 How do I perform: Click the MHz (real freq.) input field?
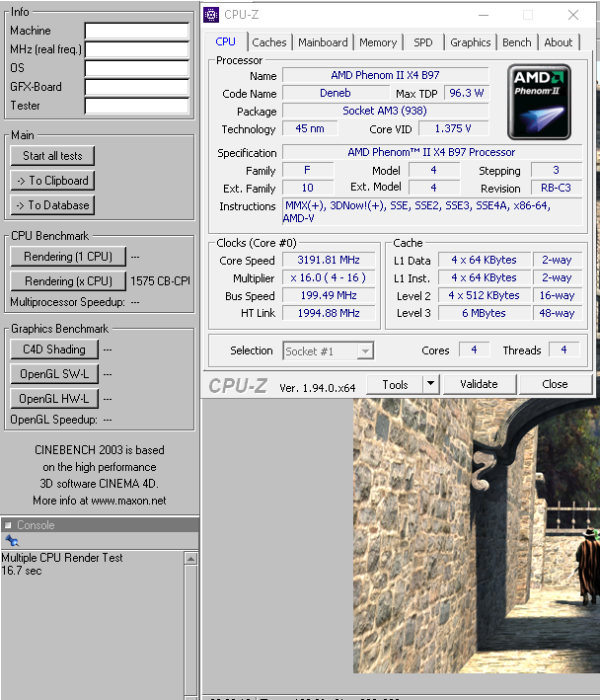click(x=137, y=49)
